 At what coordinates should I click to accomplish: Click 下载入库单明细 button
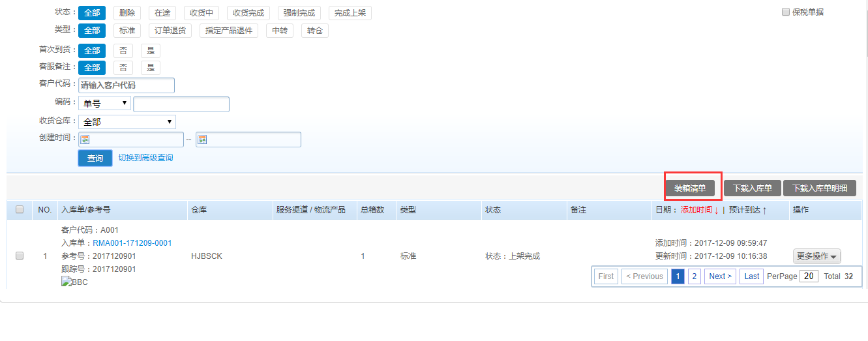coord(819,188)
